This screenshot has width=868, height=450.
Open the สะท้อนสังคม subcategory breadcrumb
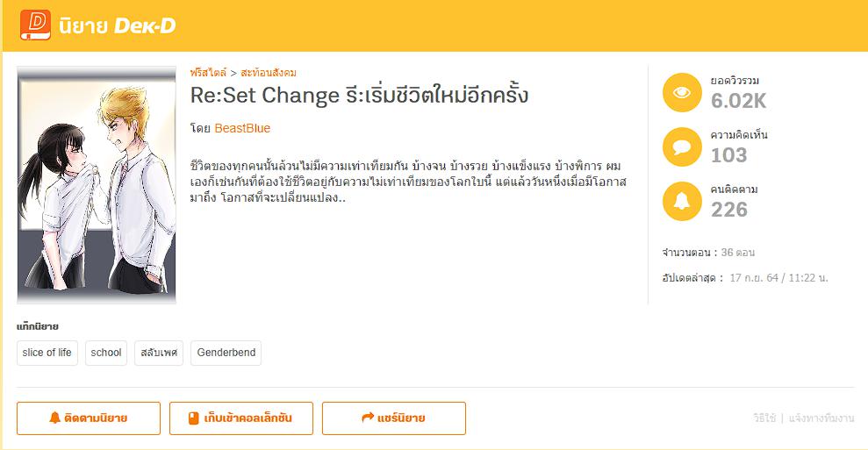pos(268,73)
